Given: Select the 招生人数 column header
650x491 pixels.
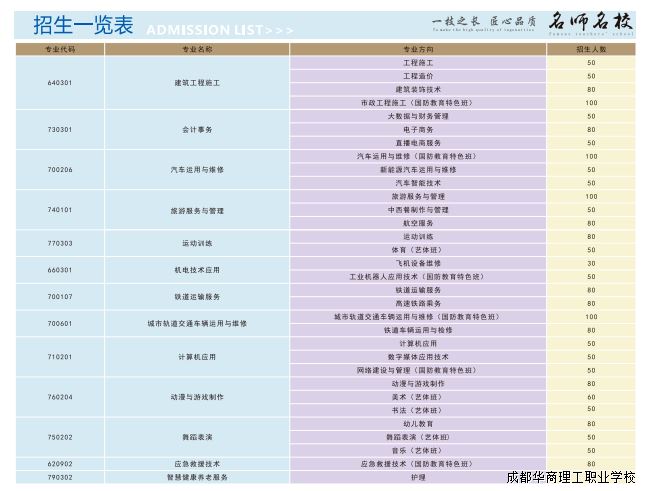Looking at the screenshot, I should [591, 48].
